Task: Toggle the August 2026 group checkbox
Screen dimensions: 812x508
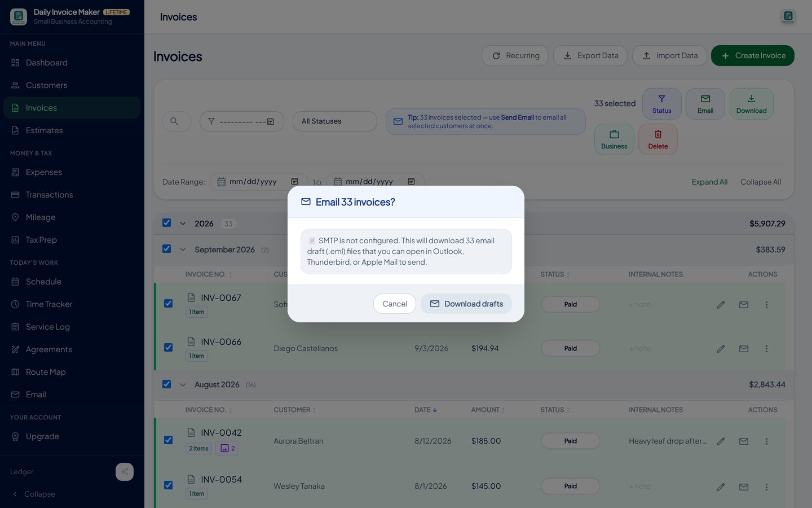Action: [166, 384]
